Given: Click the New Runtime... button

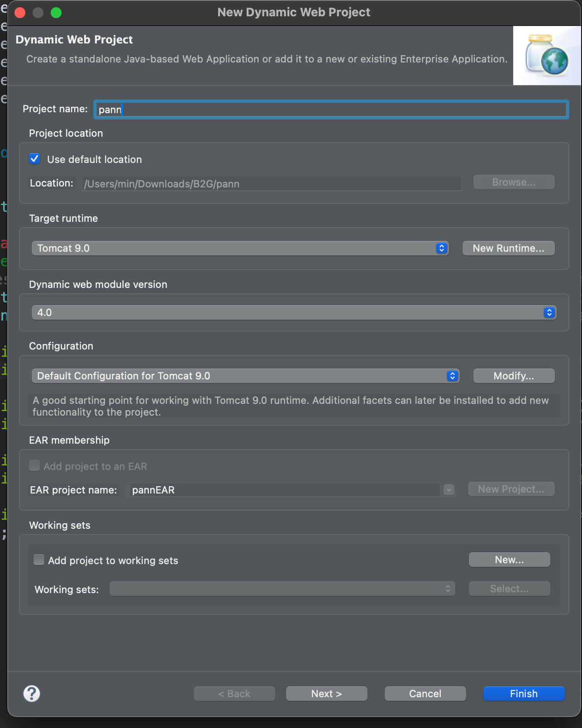Looking at the screenshot, I should [x=509, y=248].
